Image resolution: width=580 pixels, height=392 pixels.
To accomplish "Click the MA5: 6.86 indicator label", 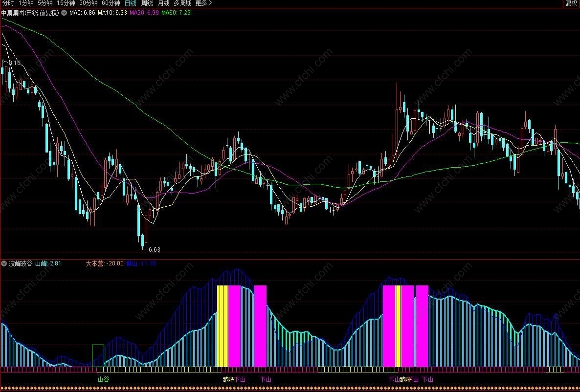I will coord(83,13).
